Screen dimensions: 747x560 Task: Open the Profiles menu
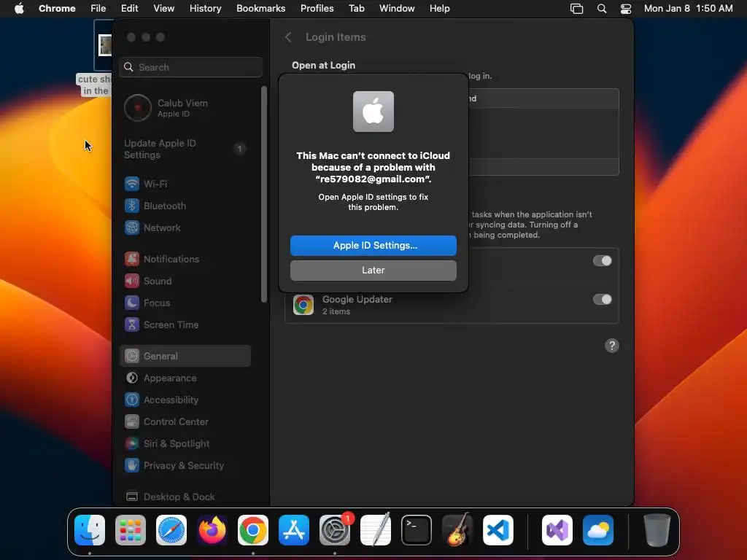coord(317,9)
